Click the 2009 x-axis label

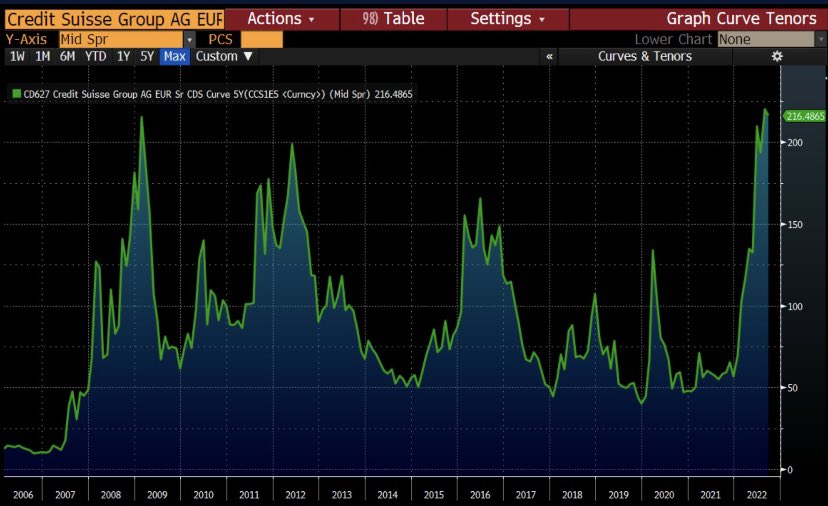(157, 495)
